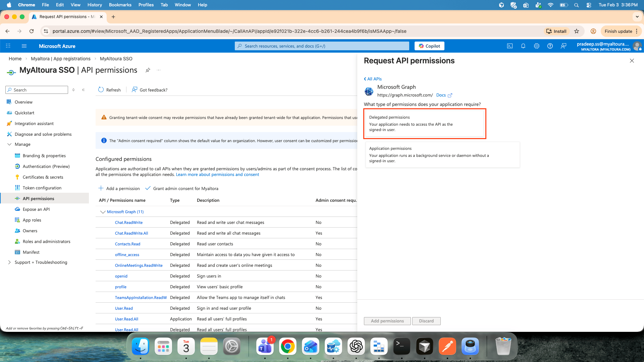Open ChatGPT from the Dock
Viewport: 644px width, 362px height.
pos(356,346)
